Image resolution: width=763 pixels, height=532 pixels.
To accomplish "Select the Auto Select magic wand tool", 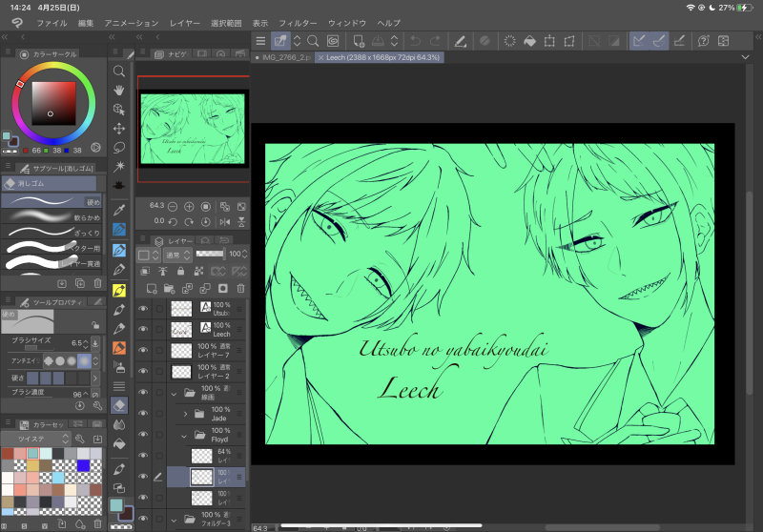I will pyautogui.click(x=118, y=166).
